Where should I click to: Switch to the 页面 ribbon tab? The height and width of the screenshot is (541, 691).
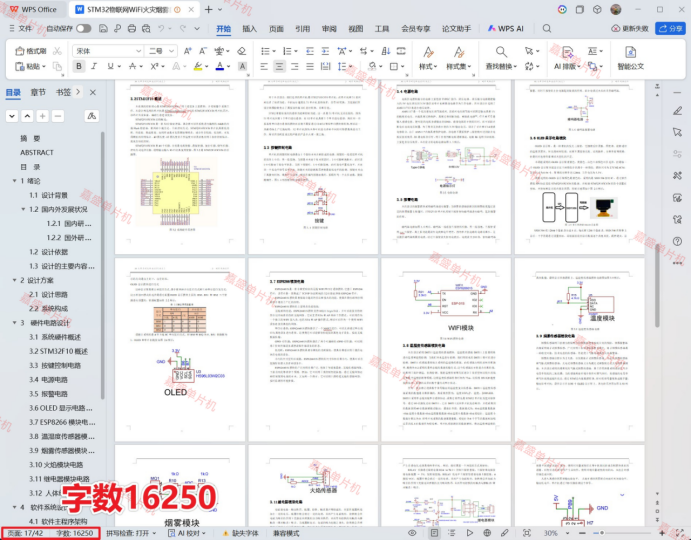coord(276,28)
